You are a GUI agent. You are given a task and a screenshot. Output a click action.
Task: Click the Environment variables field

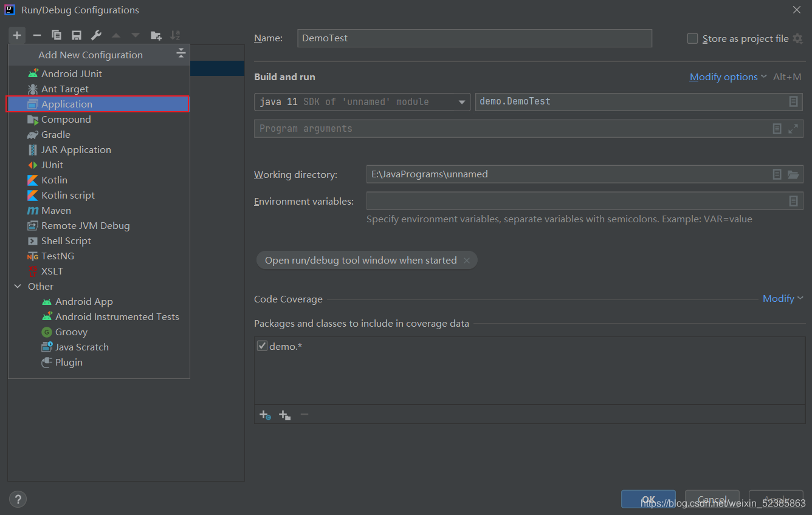click(x=585, y=201)
